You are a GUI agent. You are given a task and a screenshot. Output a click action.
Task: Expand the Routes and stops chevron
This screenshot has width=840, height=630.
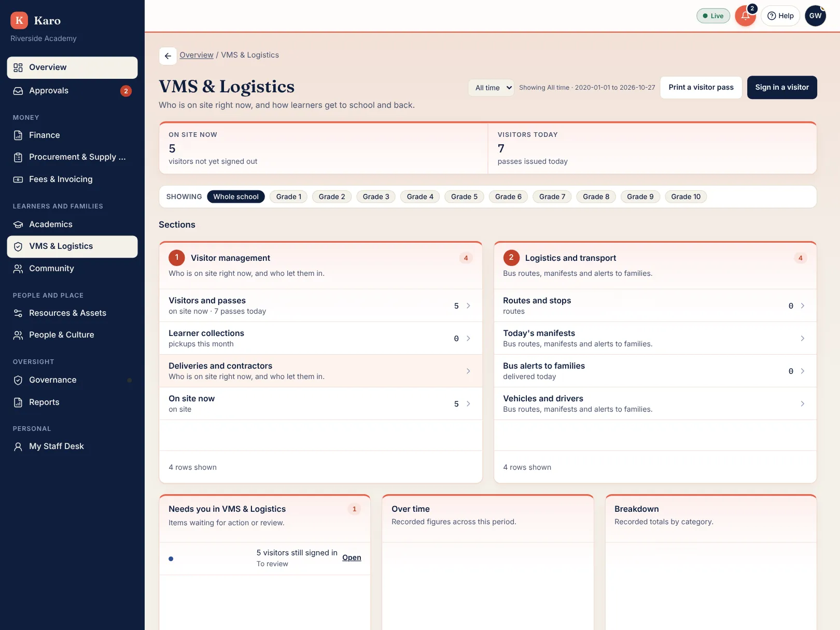[x=803, y=306]
